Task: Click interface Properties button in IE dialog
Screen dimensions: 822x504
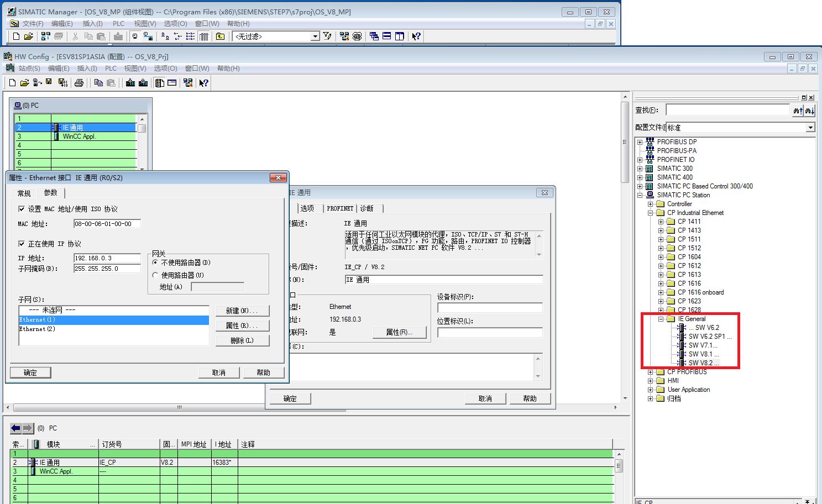Action: coord(400,332)
